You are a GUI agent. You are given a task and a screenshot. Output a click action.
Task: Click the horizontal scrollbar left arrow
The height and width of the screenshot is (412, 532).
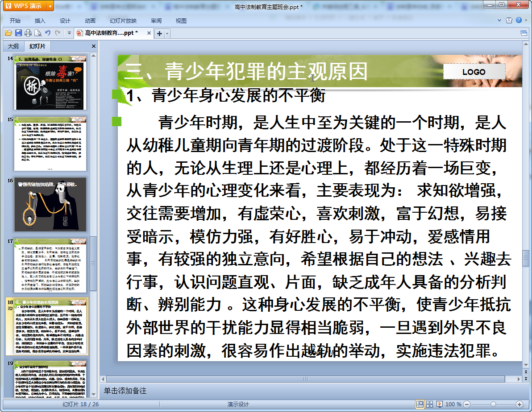tap(103, 379)
